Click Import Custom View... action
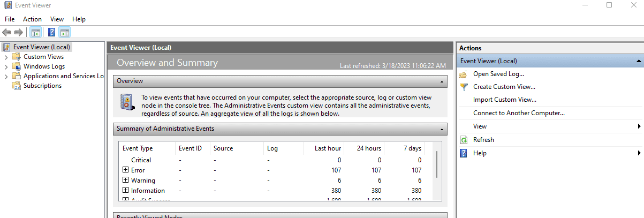 tap(504, 100)
